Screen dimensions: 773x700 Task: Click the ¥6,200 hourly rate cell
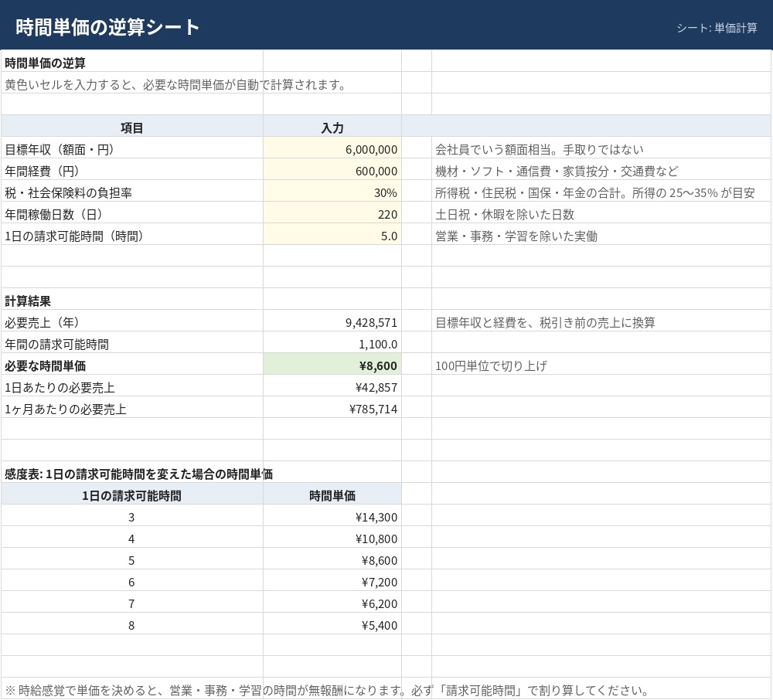(332, 603)
